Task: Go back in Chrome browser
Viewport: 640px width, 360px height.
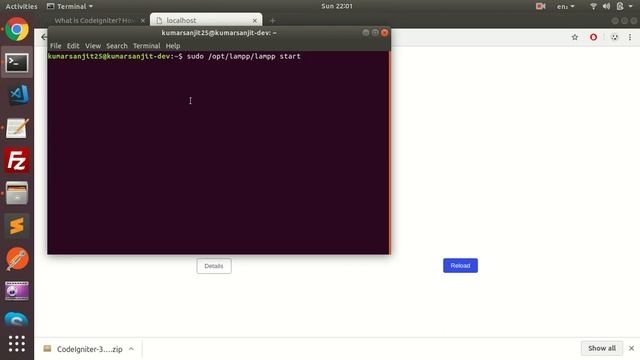Action: (44, 37)
